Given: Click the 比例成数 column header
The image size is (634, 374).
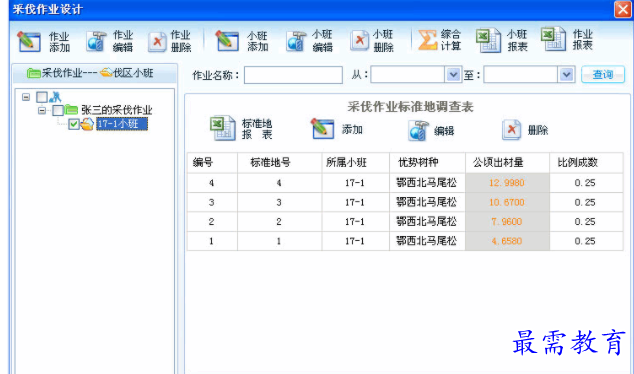Looking at the screenshot, I should [x=586, y=163].
